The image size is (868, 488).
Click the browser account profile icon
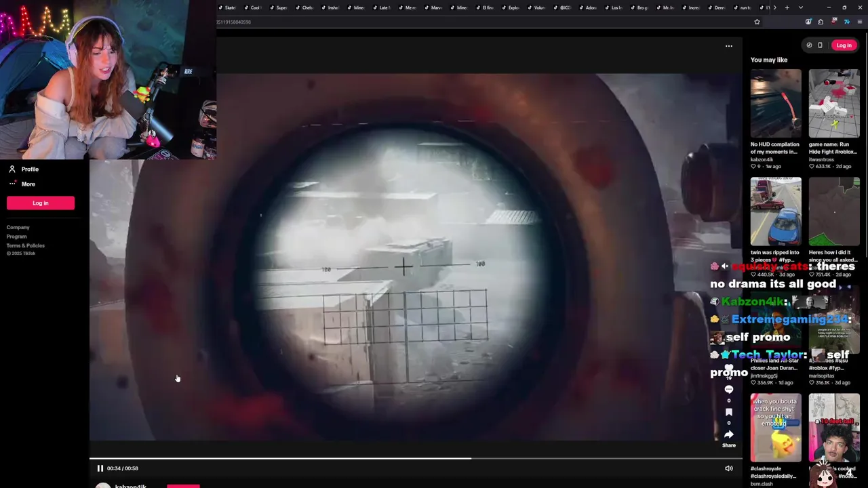tap(808, 22)
